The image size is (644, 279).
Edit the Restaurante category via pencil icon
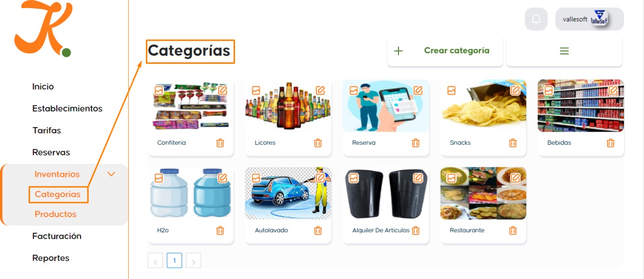point(516,178)
